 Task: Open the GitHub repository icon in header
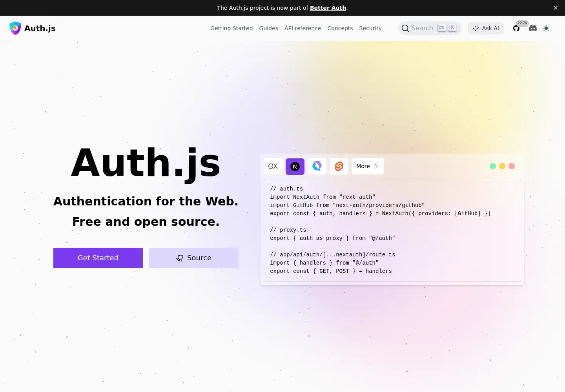(516, 28)
